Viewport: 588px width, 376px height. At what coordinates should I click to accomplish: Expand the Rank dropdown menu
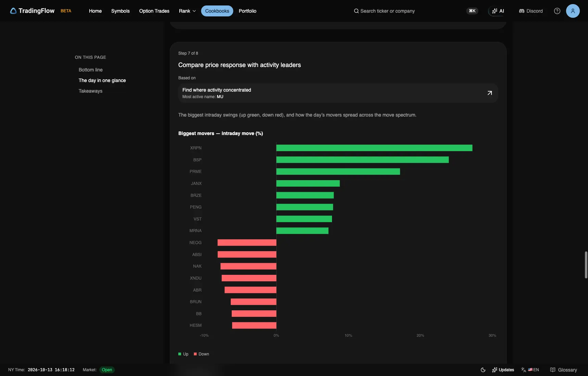187,11
